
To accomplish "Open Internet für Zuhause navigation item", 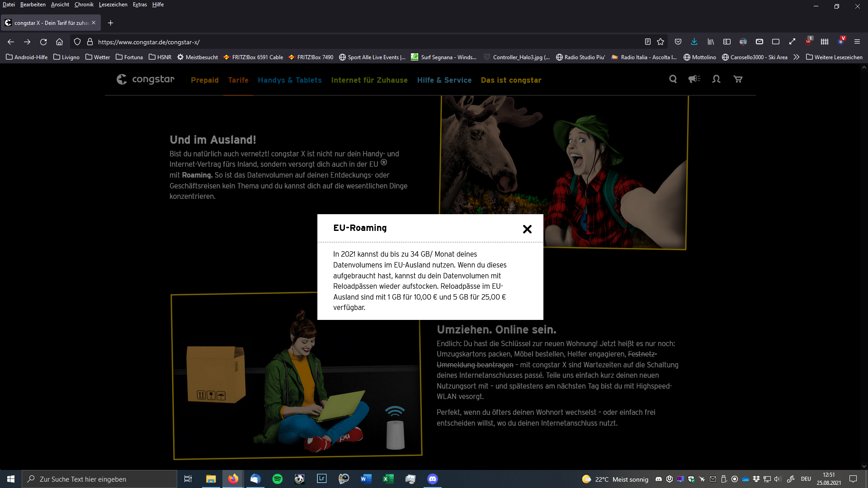I will click(369, 80).
